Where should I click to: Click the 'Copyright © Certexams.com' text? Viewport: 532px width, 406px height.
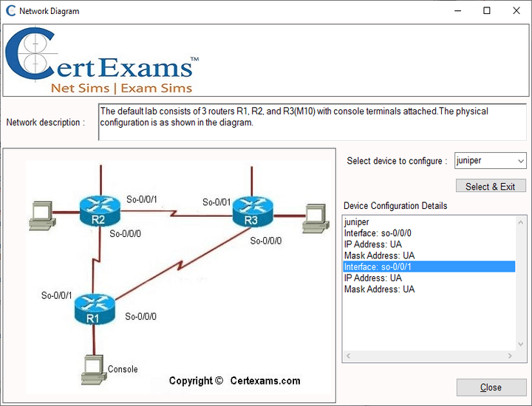pos(234,381)
